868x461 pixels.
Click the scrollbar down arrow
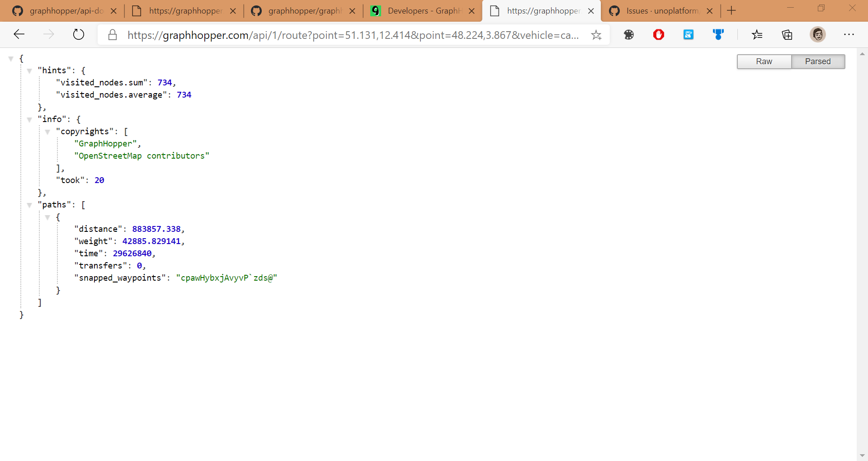point(862,456)
